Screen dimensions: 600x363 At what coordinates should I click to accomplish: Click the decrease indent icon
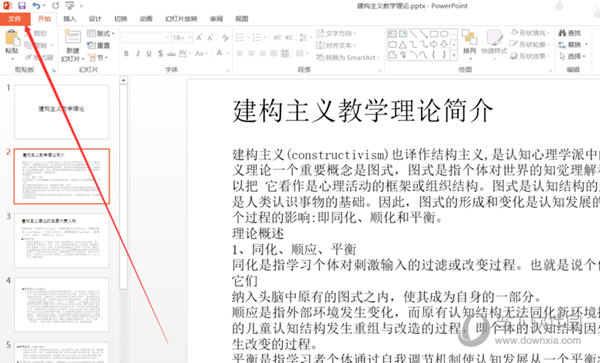point(278,37)
